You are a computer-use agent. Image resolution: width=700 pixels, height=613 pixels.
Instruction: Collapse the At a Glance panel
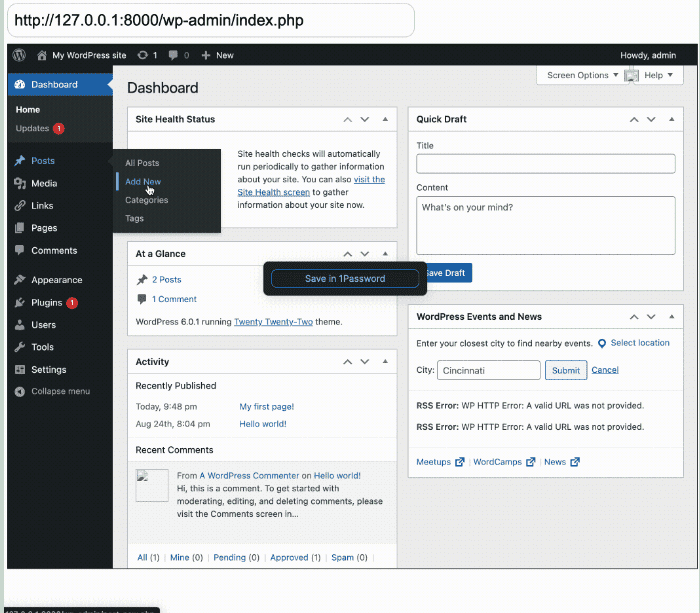385,254
